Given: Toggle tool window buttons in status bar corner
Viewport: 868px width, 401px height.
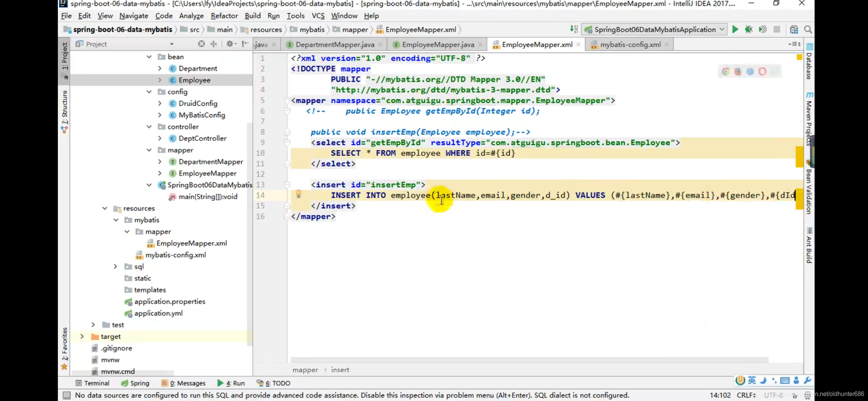Looking at the screenshot, I should [67, 395].
